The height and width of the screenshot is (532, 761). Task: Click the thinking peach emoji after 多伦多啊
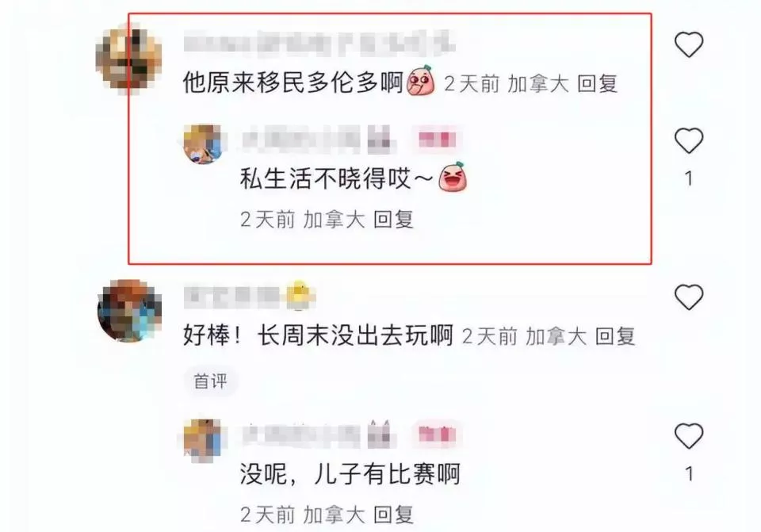tap(420, 81)
